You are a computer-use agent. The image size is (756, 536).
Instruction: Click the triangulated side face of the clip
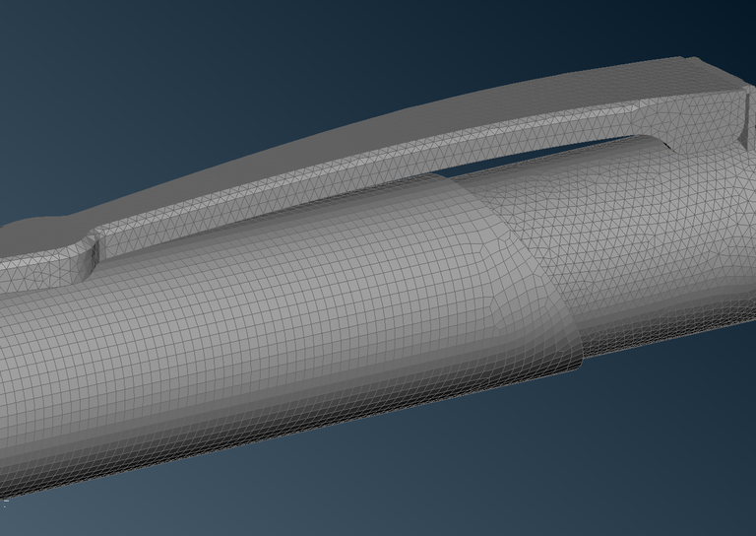pos(394,170)
